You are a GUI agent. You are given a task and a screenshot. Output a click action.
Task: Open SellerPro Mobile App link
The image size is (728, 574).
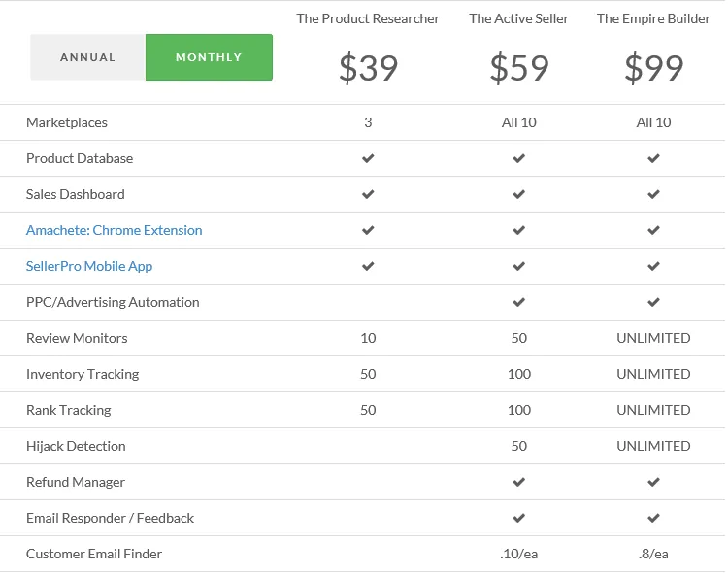(x=89, y=266)
